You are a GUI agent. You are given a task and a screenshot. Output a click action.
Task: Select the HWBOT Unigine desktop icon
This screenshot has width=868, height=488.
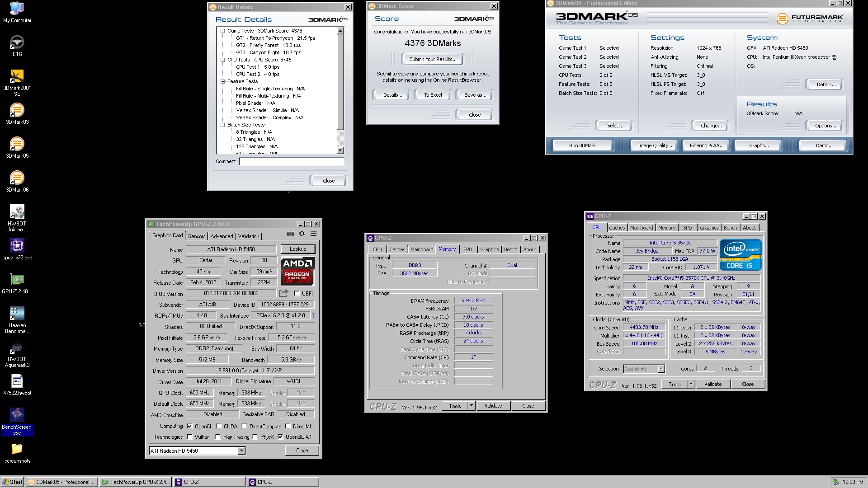[x=17, y=218]
